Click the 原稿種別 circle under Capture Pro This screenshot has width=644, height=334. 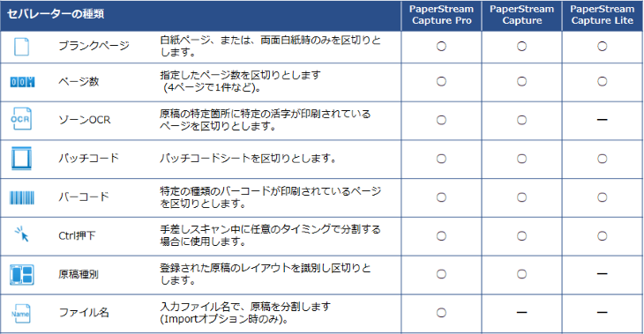click(441, 274)
